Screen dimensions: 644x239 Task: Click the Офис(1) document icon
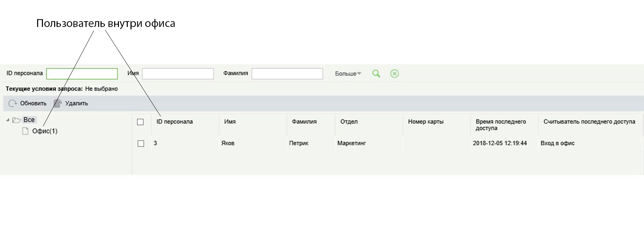(25, 131)
